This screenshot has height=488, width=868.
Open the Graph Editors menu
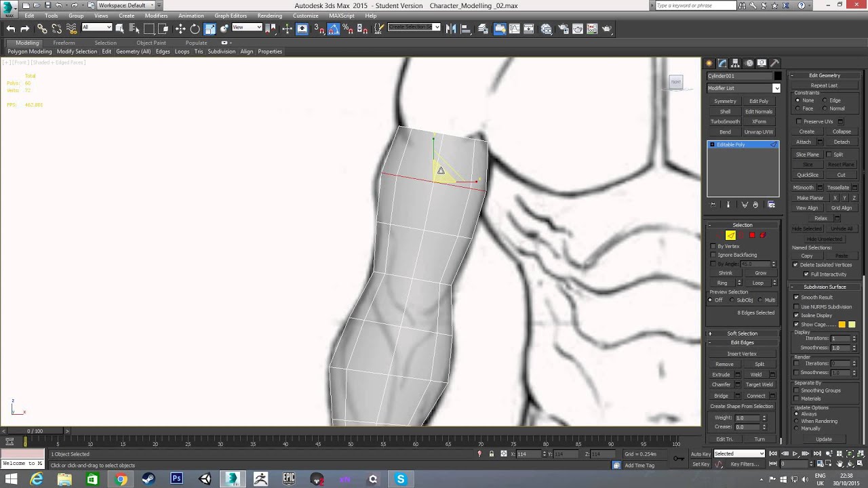231,16
